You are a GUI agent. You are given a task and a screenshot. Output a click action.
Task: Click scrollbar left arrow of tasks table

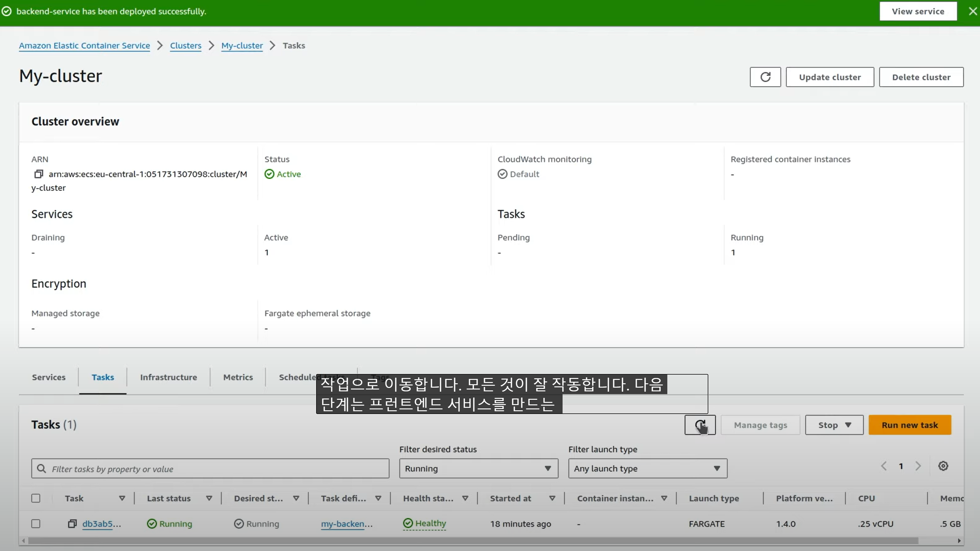(24, 540)
